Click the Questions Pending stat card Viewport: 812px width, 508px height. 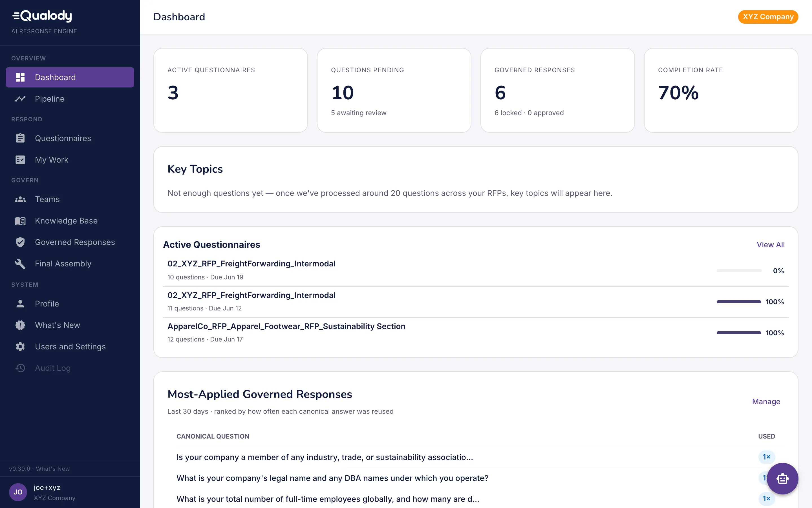tap(394, 90)
